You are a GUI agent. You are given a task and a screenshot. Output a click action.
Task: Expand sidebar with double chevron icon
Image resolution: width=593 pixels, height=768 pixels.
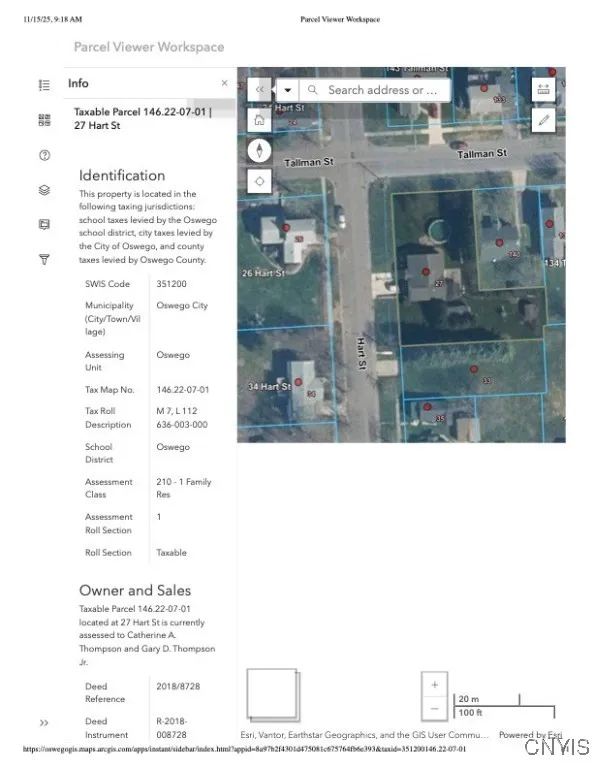tap(44, 722)
